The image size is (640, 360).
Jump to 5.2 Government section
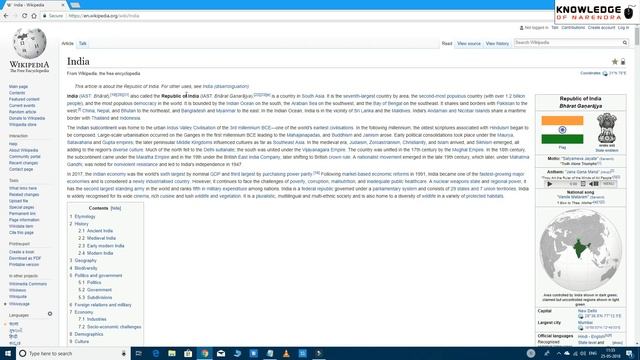pos(99,290)
